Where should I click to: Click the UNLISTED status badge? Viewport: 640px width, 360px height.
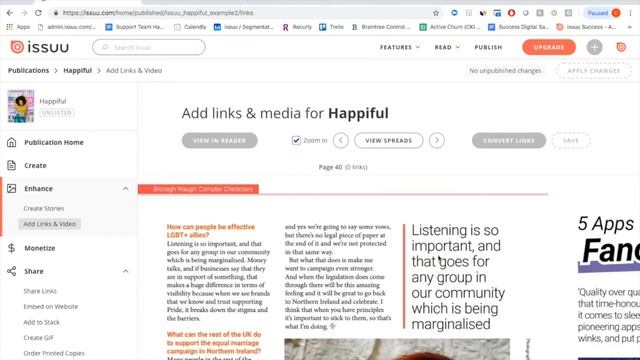[57, 113]
